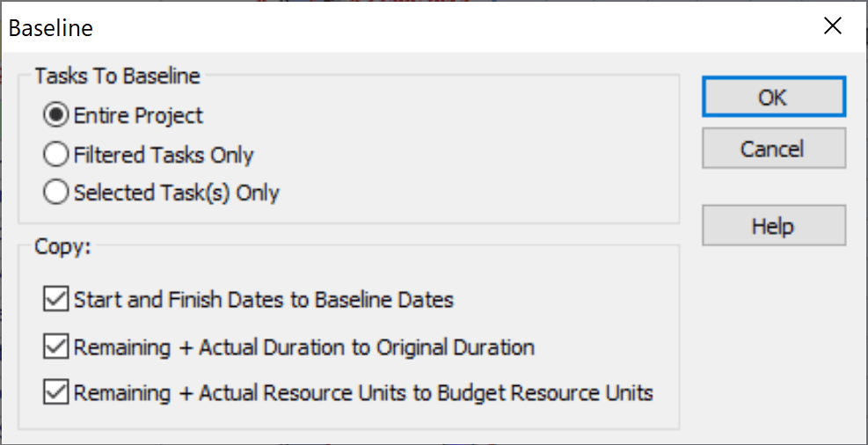Click the 'Selected Task(s) Only' label text
868x445 pixels.
[176, 193]
